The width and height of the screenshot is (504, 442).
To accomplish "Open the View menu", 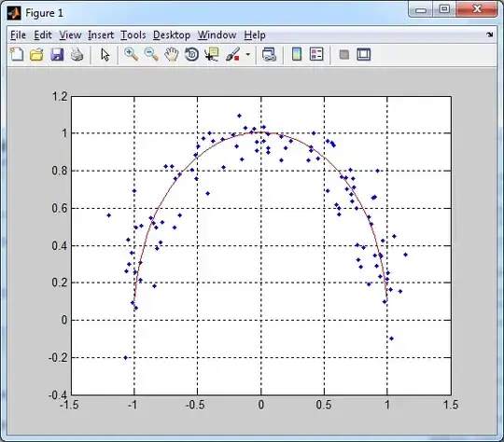I will (x=70, y=35).
